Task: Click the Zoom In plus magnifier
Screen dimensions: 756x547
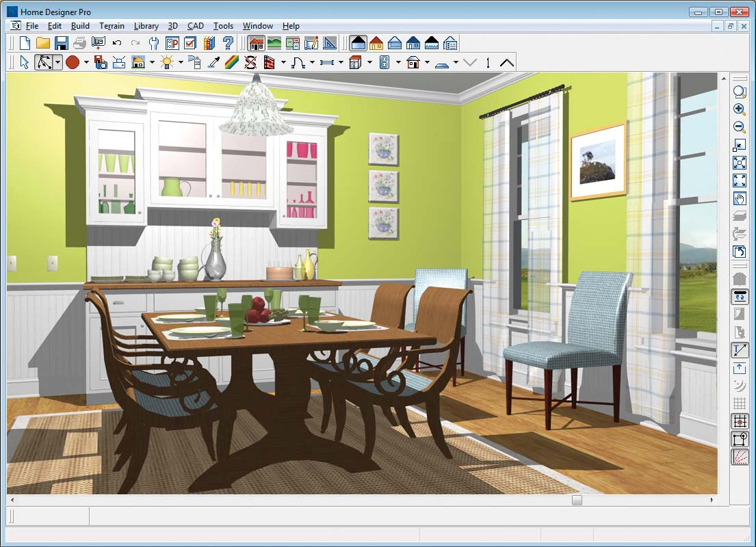Action: (739, 109)
